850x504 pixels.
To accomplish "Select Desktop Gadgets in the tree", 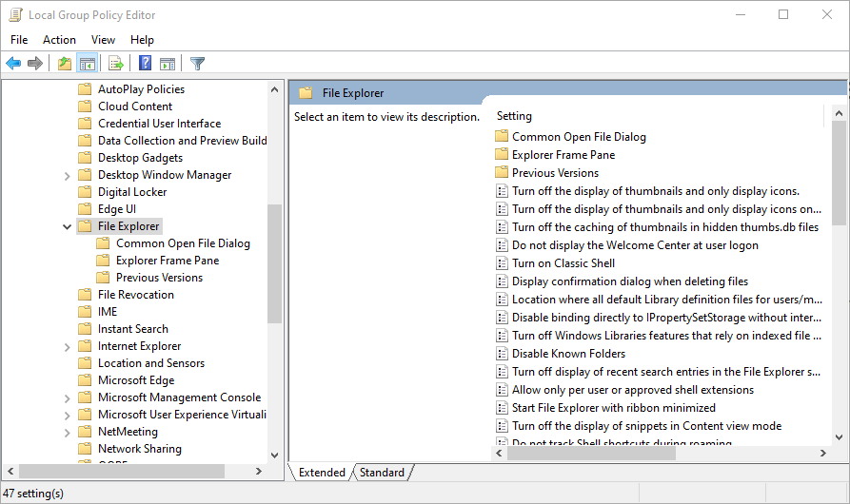I will click(x=141, y=158).
